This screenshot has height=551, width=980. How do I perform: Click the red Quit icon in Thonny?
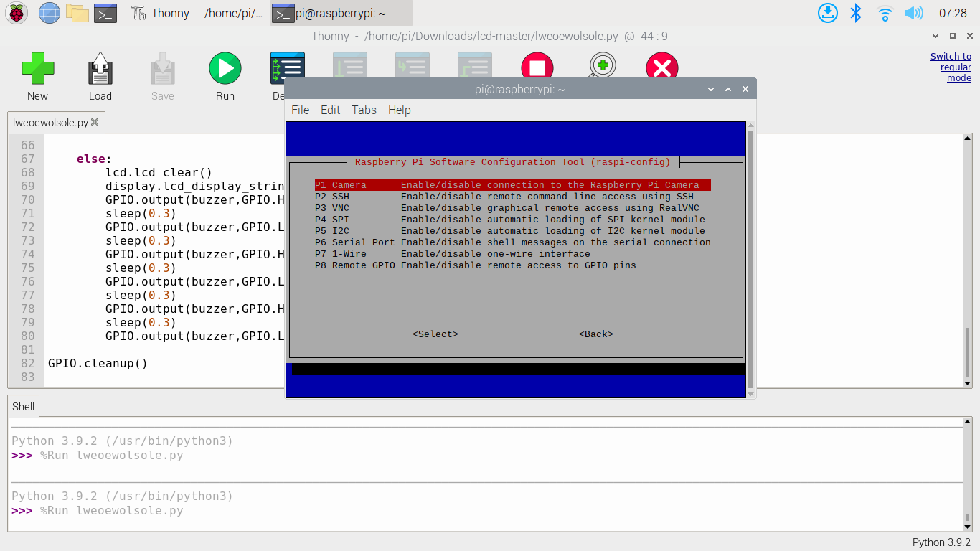[x=662, y=65]
